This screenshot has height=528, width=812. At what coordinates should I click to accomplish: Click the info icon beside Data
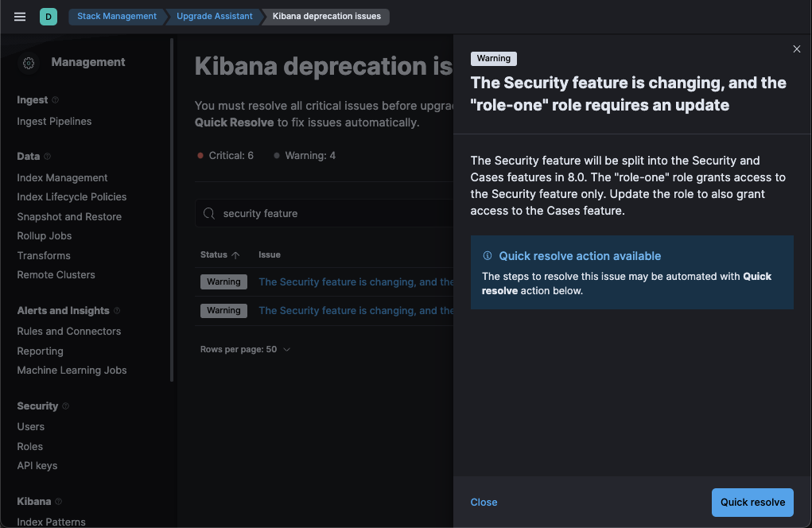point(47,157)
